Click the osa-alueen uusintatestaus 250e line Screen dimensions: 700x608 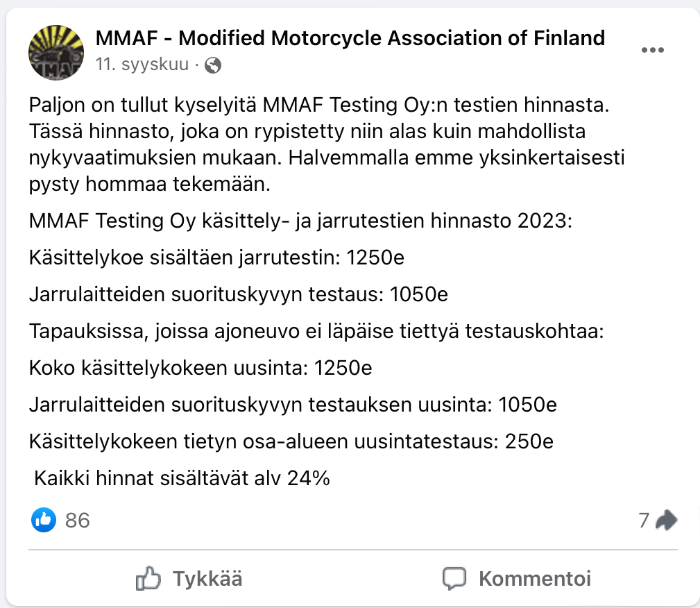pos(291,441)
